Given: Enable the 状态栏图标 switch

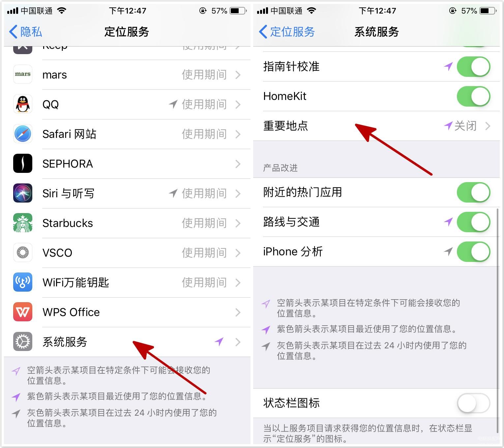Looking at the screenshot, I should click(473, 403).
